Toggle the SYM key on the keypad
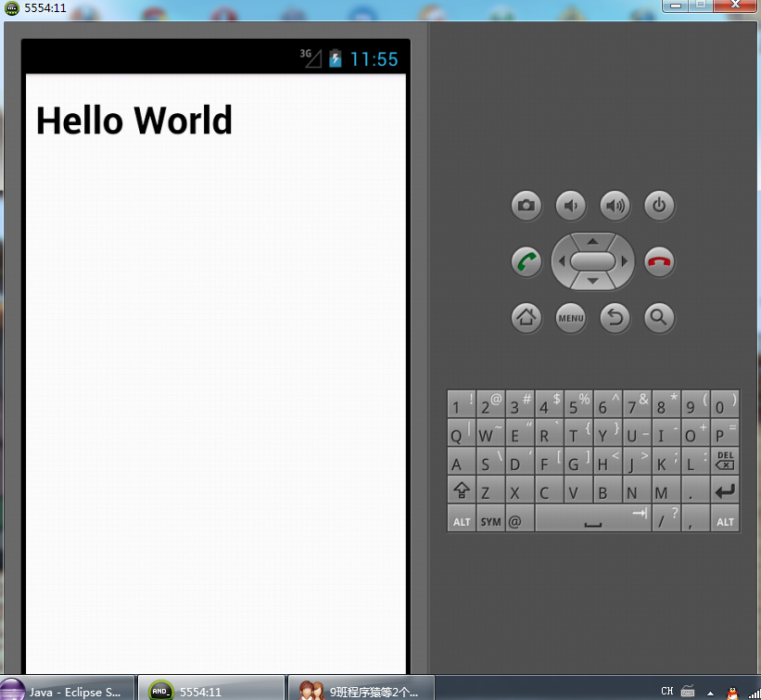 coord(490,520)
